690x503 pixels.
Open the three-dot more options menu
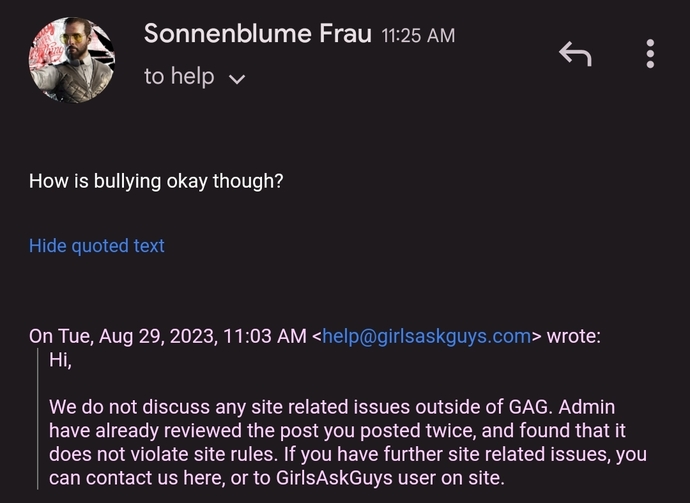pyautogui.click(x=650, y=54)
